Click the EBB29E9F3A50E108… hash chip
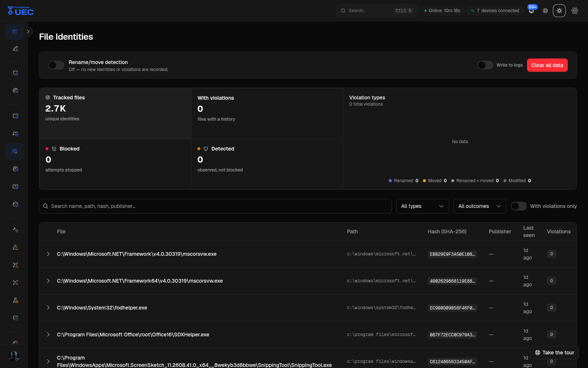588x368 pixels. pos(452,254)
